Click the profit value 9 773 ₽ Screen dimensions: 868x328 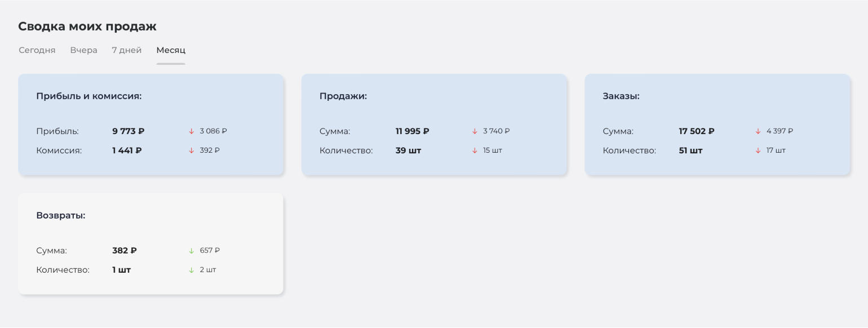129,131
